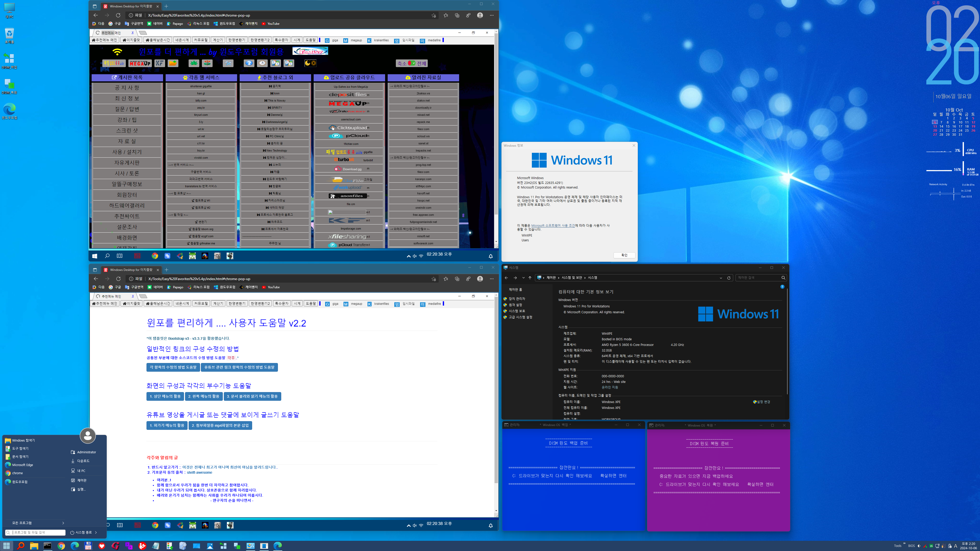The image size is (980, 551).
Task: Click the 각 항목의 수정의 방법 도움말 button
Action: point(173,367)
